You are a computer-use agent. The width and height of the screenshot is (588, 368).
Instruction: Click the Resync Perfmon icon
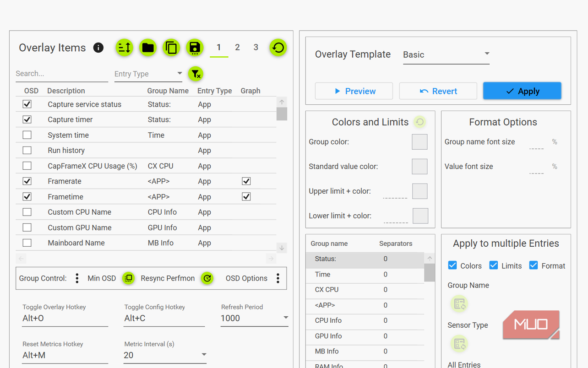(207, 278)
